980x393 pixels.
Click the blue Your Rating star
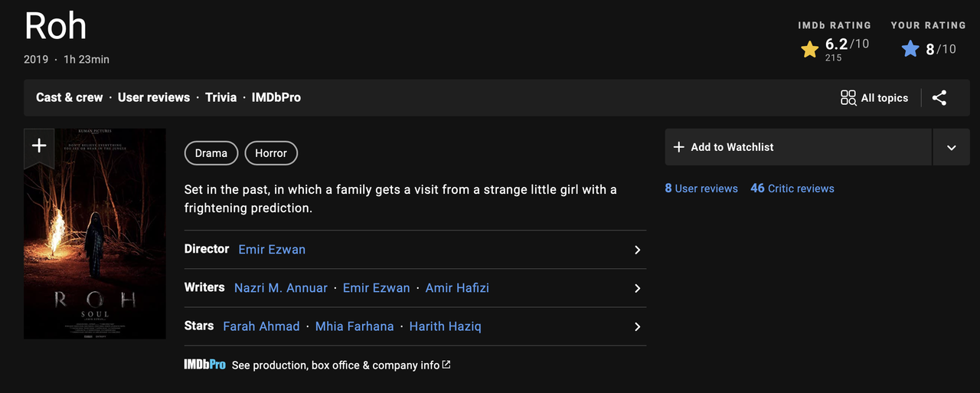(x=910, y=50)
